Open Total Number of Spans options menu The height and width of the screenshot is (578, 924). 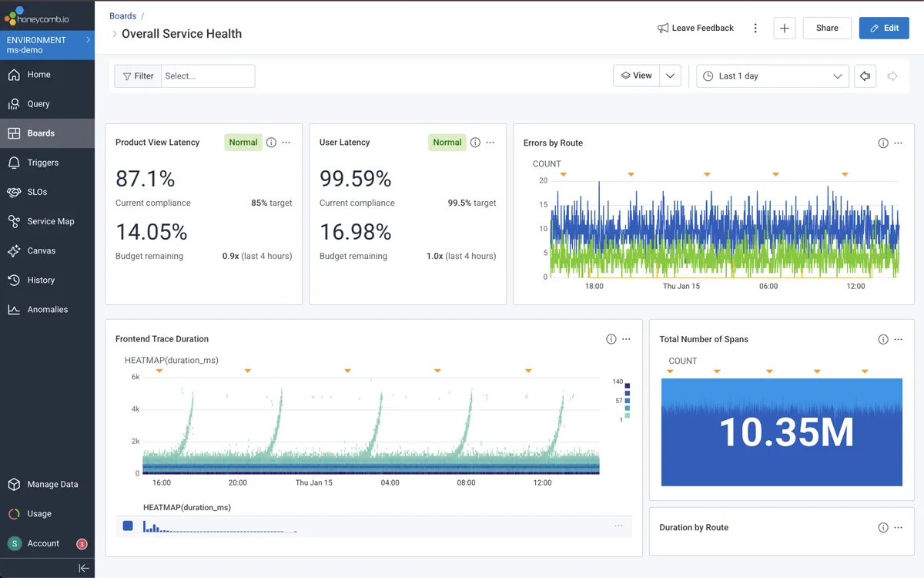pos(899,339)
